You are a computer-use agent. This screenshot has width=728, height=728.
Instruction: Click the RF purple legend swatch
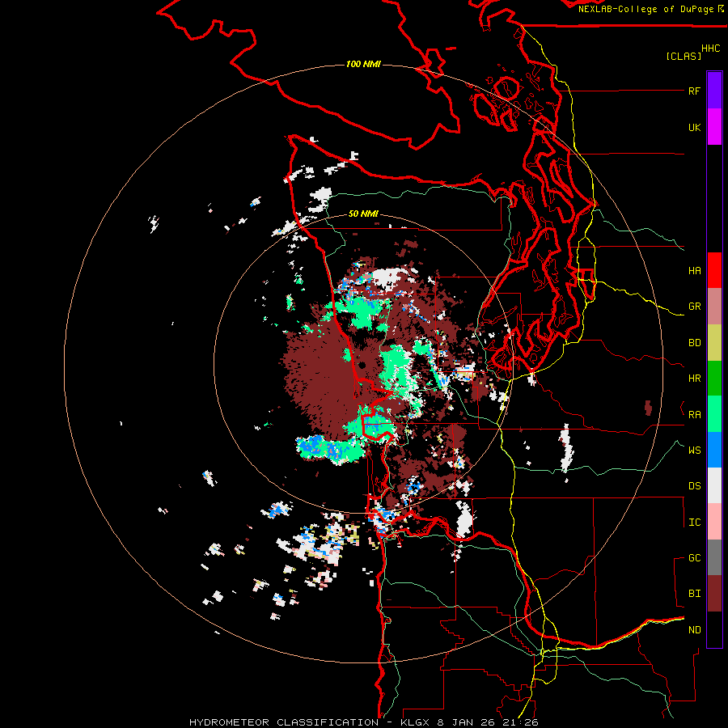(x=714, y=91)
